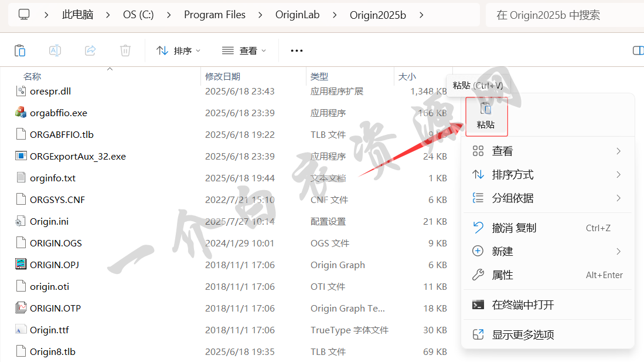The image size is (644, 362).
Task: Select the file name Origin.ini
Action: [x=49, y=221]
